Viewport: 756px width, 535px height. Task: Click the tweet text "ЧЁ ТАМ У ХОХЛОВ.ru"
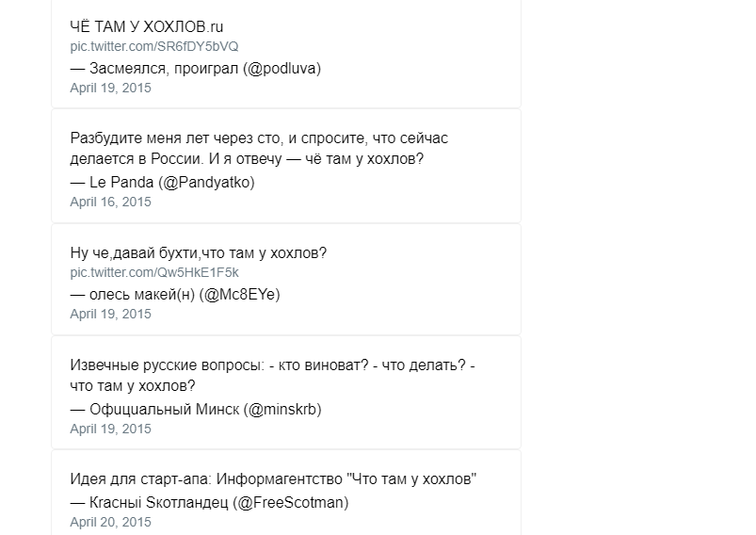pyautogui.click(x=147, y=26)
